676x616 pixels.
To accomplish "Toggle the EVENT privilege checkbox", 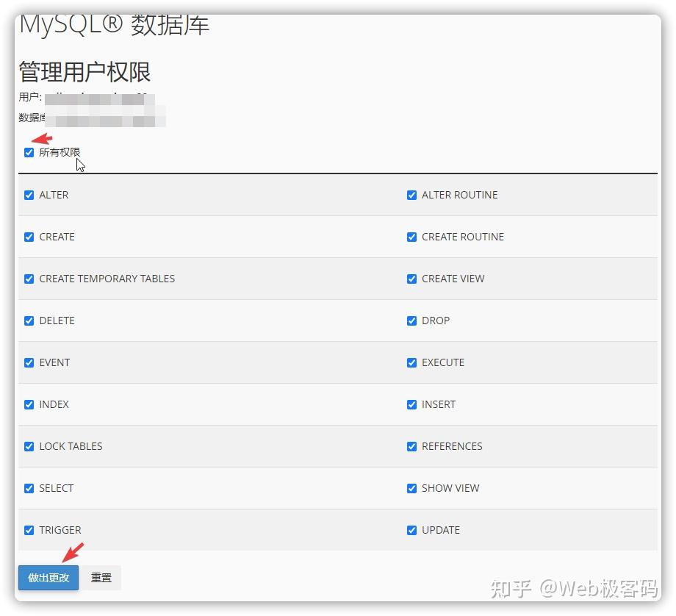I will tap(29, 363).
